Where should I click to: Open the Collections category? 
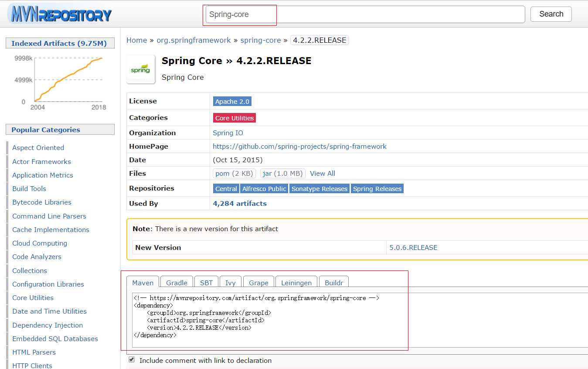click(30, 271)
